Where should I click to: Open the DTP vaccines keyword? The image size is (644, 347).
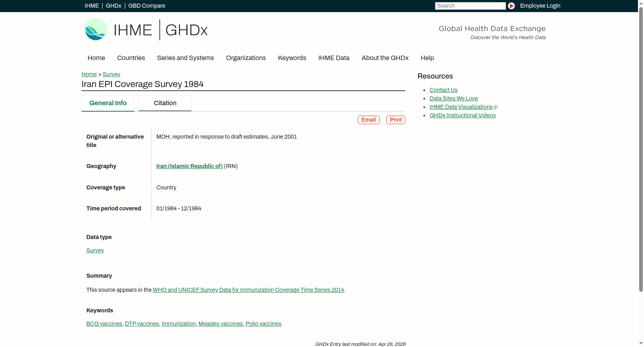[x=142, y=324]
